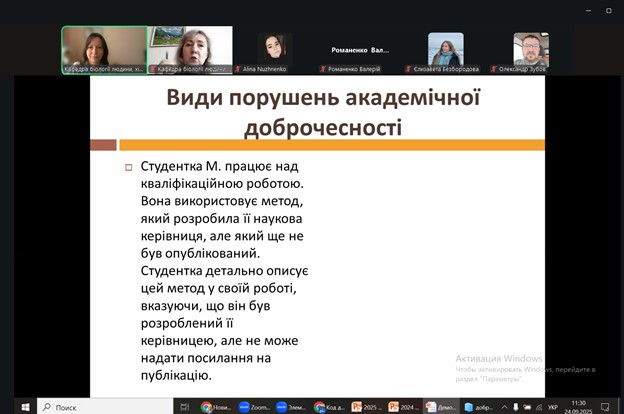The width and height of the screenshot is (624, 414).
Task: Switch to the PowerPoint 2025 taskbar item
Action: (x=366, y=407)
